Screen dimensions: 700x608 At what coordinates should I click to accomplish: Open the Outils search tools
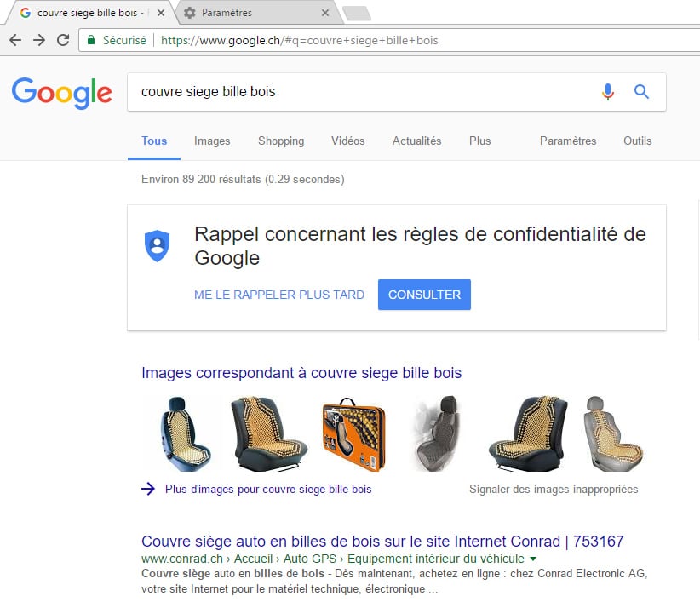(x=638, y=141)
